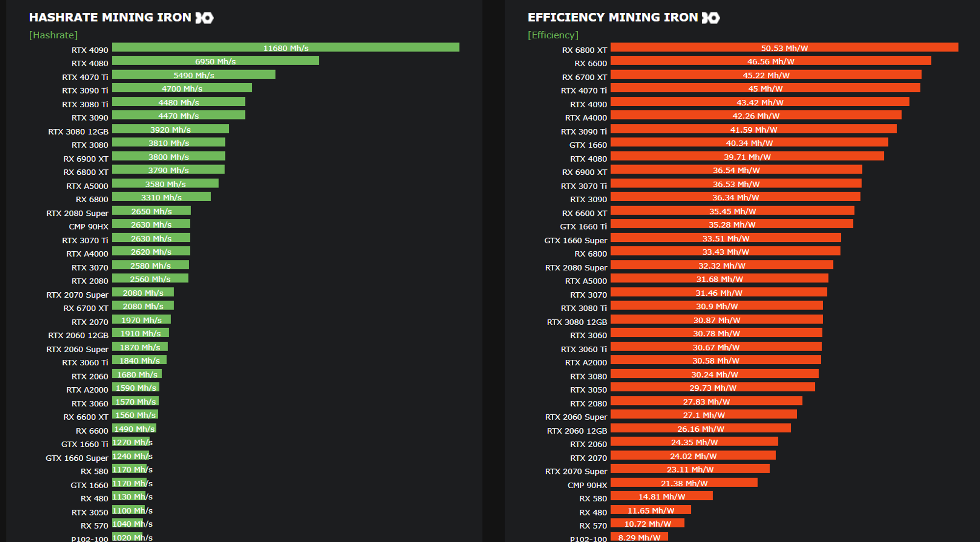
Task: Select the CMP 90HX 2630 Mh/s bar
Action: point(151,224)
